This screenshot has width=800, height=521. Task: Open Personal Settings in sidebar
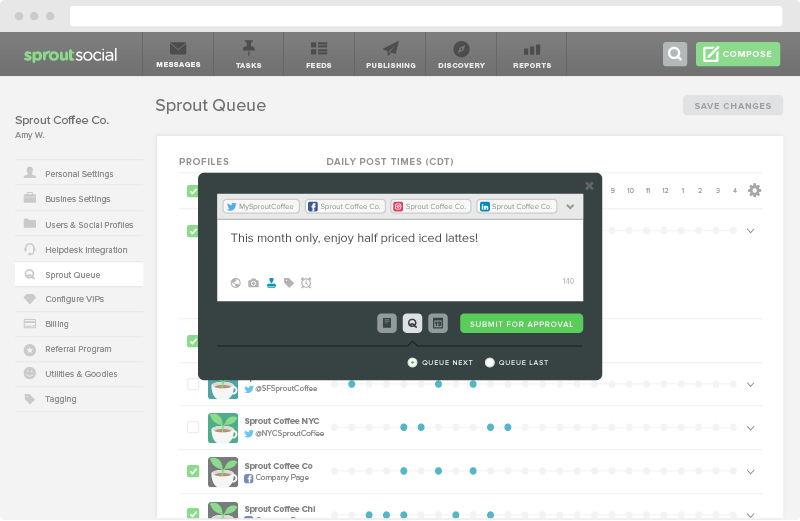[x=79, y=174]
